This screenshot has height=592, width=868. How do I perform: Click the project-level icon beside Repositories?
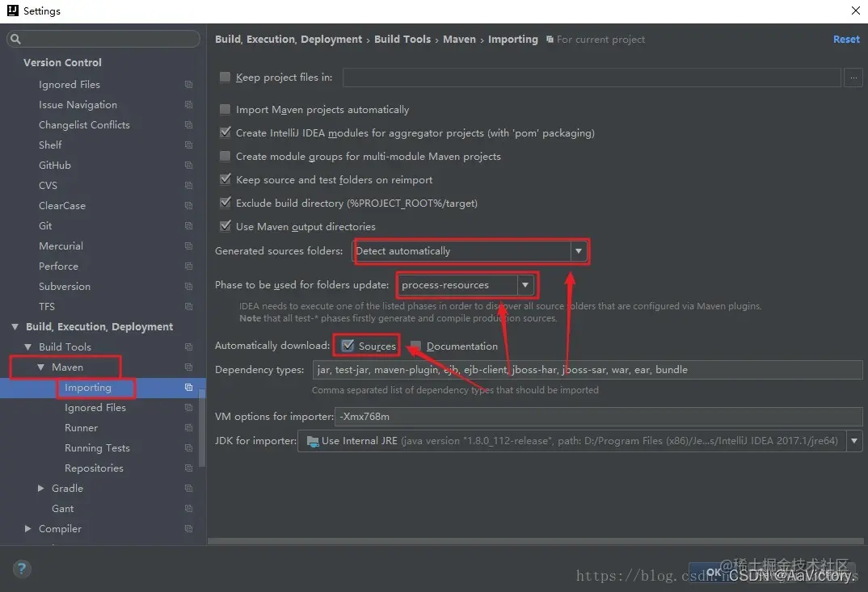(188, 468)
